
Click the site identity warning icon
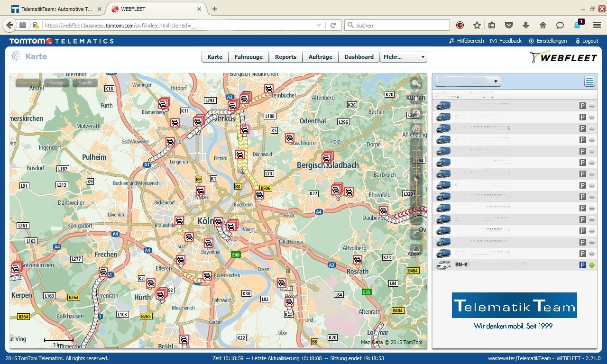[36, 25]
